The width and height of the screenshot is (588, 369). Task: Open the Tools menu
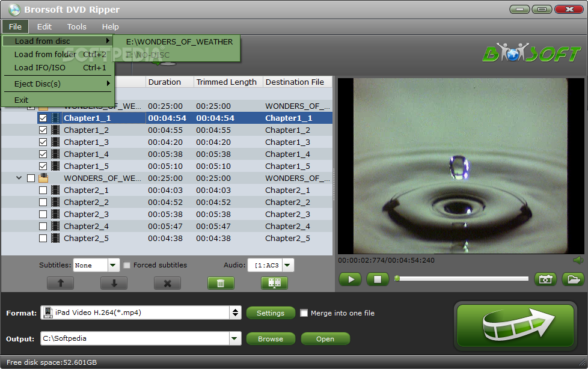tap(76, 26)
